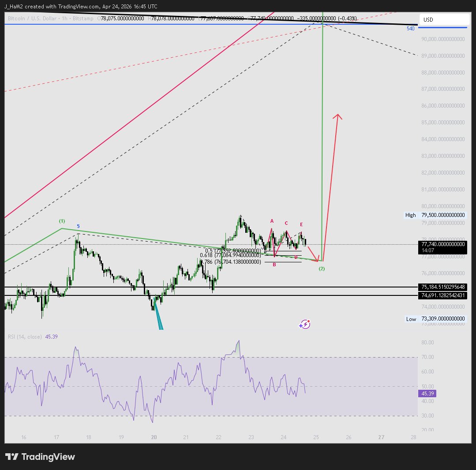Select the red B wave label
The image size is (476, 470).
[x=274, y=265]
